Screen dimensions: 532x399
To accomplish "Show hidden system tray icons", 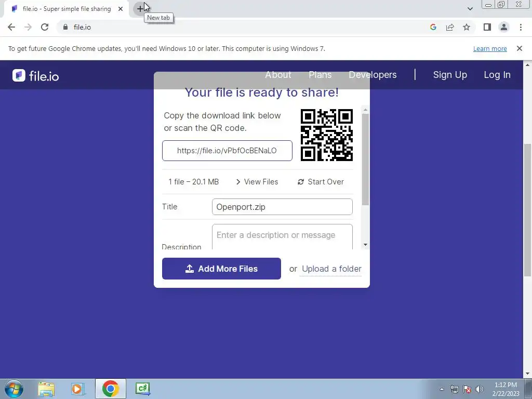I will (x=442, y=389).
